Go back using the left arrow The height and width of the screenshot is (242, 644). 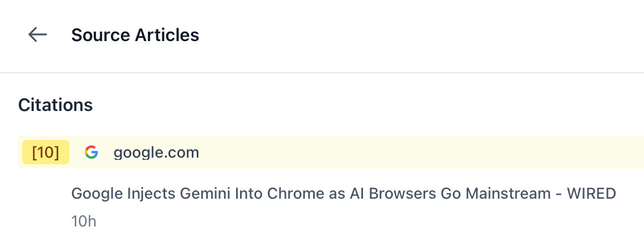pyautogui.click(x=37, y=35)
